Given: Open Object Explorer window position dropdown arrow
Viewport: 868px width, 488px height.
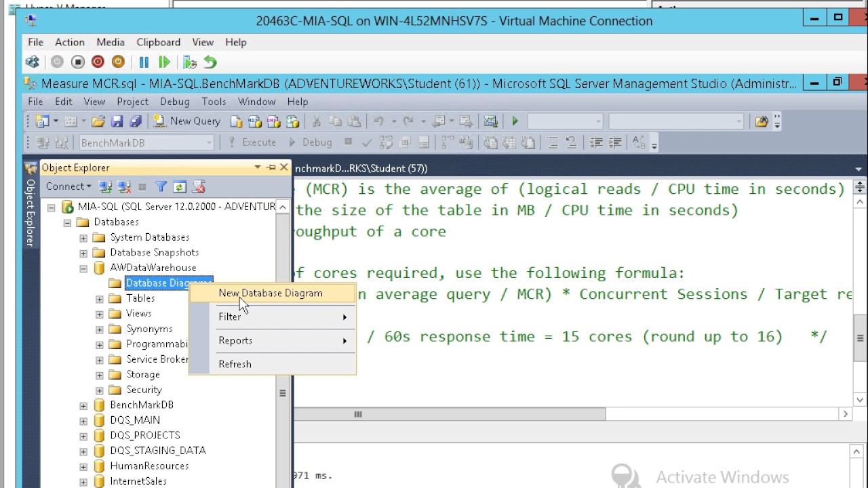Looking at the screenshot, I should (258, 167).
